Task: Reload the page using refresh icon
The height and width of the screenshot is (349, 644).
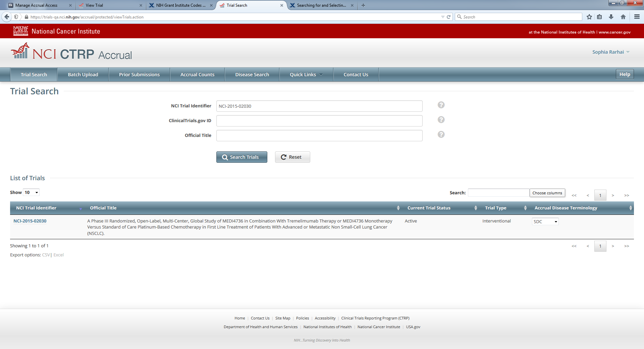Action: [448, 17]
